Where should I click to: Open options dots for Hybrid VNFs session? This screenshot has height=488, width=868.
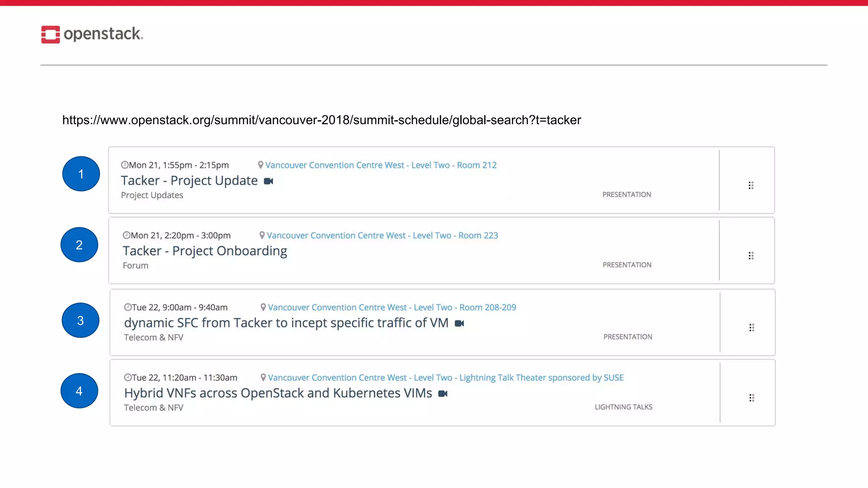coord(751,398)
